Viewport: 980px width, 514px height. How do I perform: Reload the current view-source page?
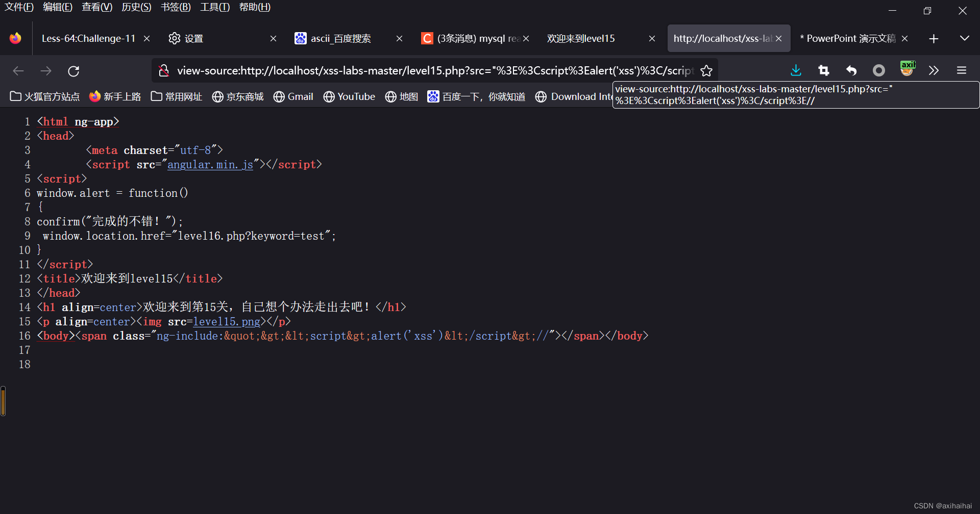(x=73, y=71)
